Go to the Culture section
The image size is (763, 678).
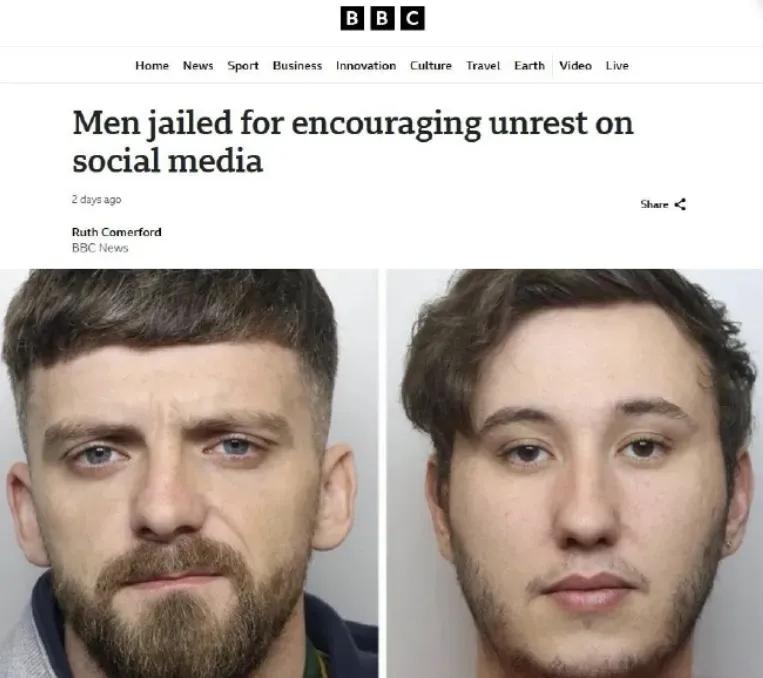point(431,65)
